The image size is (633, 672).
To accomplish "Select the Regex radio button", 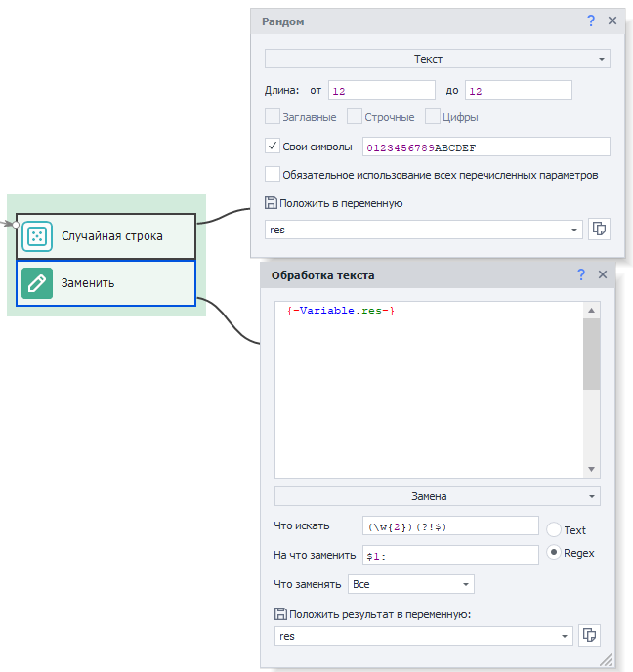I will pos(554,553).
